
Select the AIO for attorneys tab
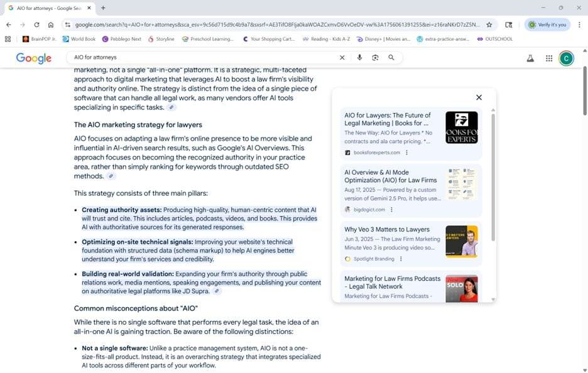[x=49, y=8]
